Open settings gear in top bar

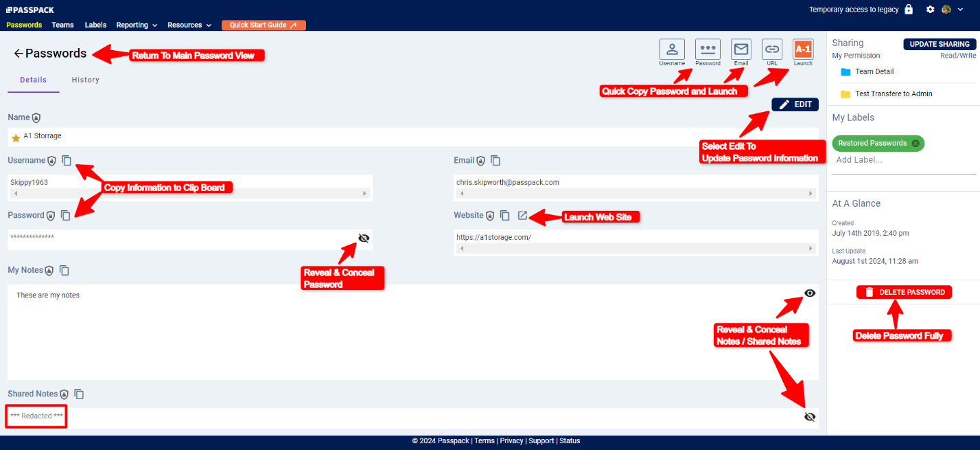(x=931, y=9)
